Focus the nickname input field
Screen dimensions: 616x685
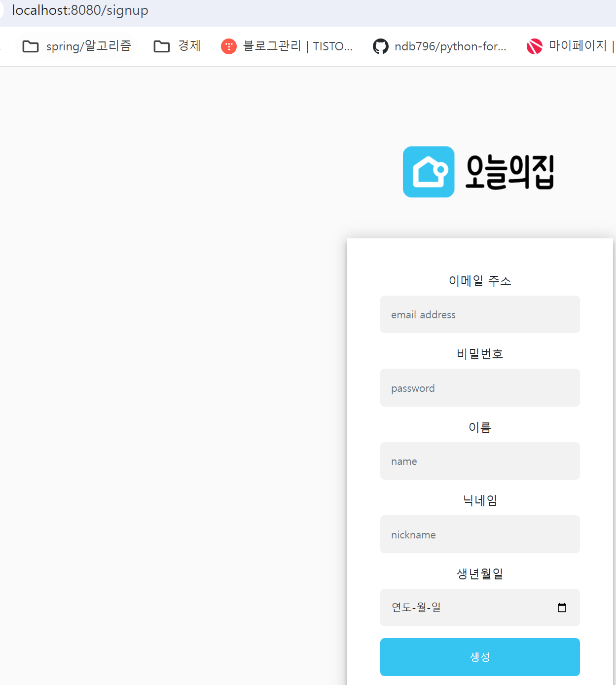[x=480, y=534]
